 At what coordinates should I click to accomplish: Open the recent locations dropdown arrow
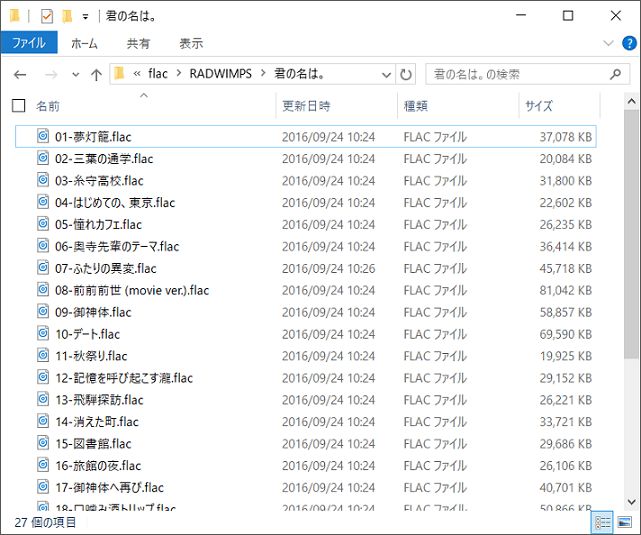pyautogui.click(x=75, y=74)
